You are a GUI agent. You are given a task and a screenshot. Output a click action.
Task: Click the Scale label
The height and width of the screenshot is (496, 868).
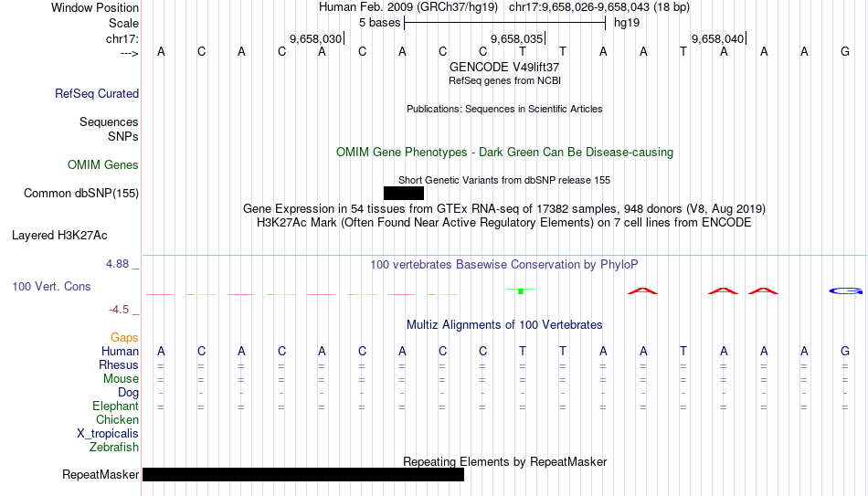coord(123,23)
